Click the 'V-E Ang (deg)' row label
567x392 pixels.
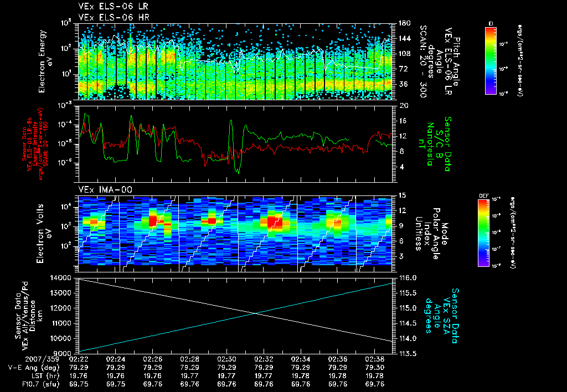34,368
